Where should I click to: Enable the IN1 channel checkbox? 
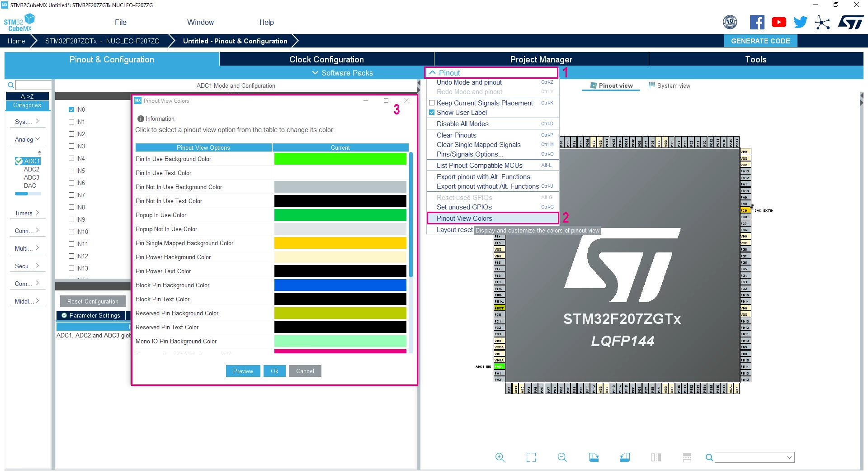(x=71, y=122)
